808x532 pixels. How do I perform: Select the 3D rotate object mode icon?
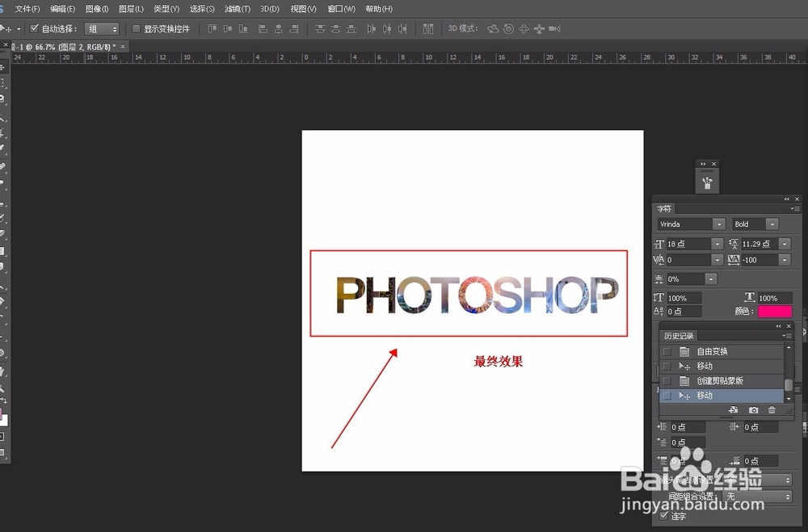coord(493,29)
